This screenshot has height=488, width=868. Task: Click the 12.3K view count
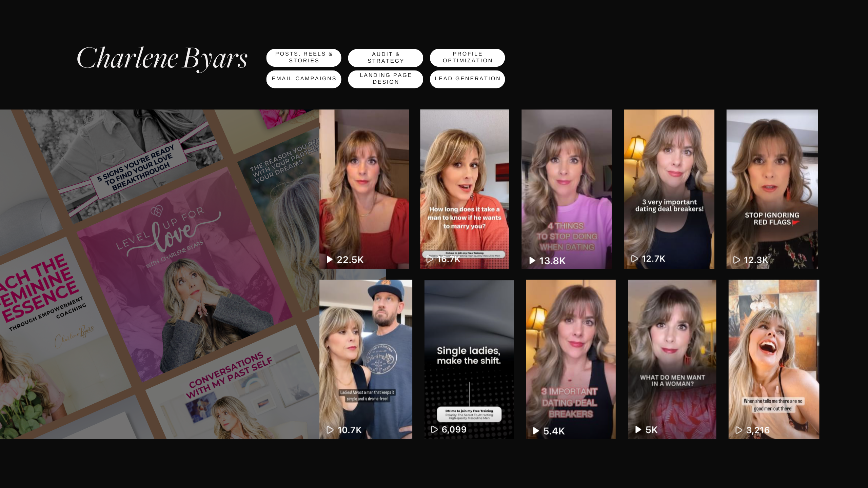[756, 260]
